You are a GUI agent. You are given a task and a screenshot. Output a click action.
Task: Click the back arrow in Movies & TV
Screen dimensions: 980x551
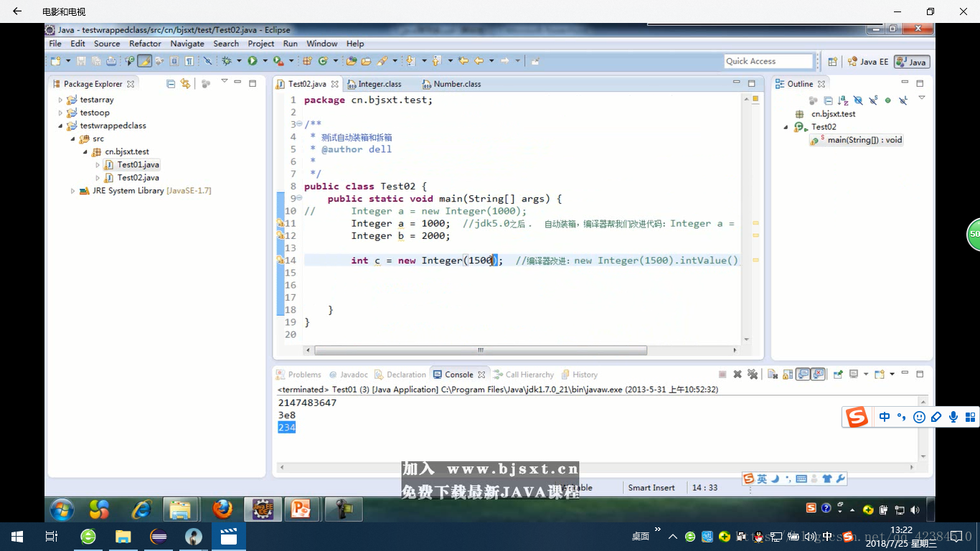click(17, 11)
